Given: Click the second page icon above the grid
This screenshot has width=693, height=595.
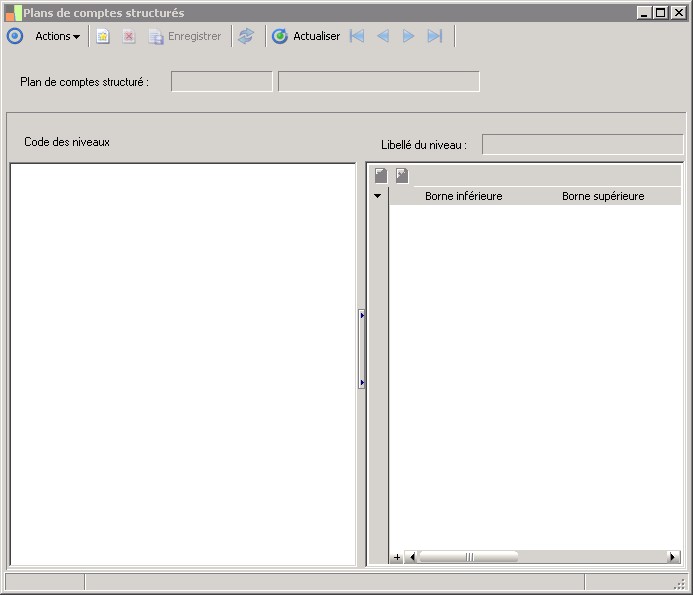Looking at the screenshot, I should (402, 176).
